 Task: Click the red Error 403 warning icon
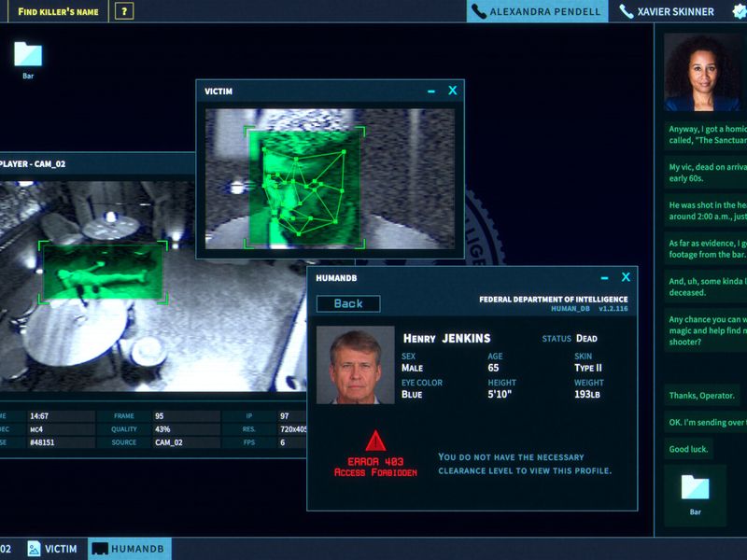point(375,441)
